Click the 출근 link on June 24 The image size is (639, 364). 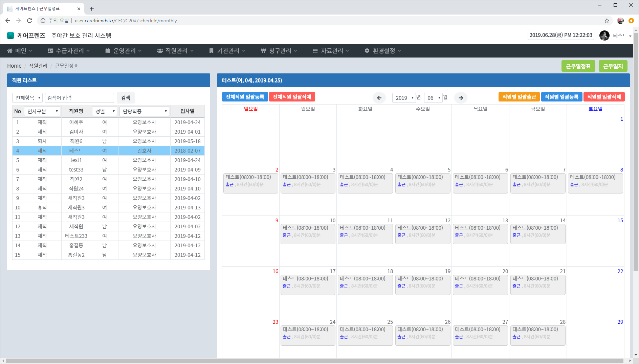click(x=287, y=337)
